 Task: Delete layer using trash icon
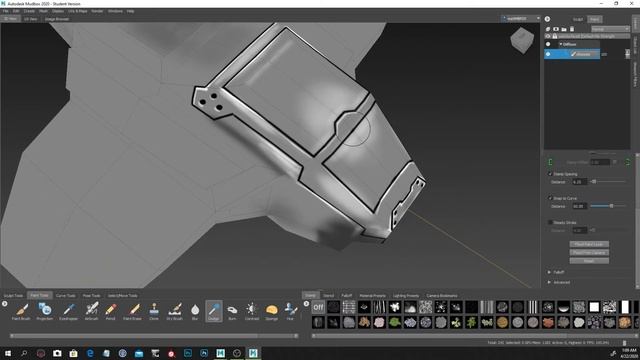(x=572, y=29)
